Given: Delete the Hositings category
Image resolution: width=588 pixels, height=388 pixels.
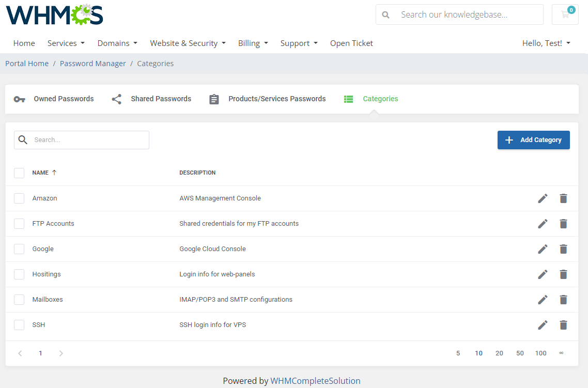Looking at the screenshot, I should 563,274.
